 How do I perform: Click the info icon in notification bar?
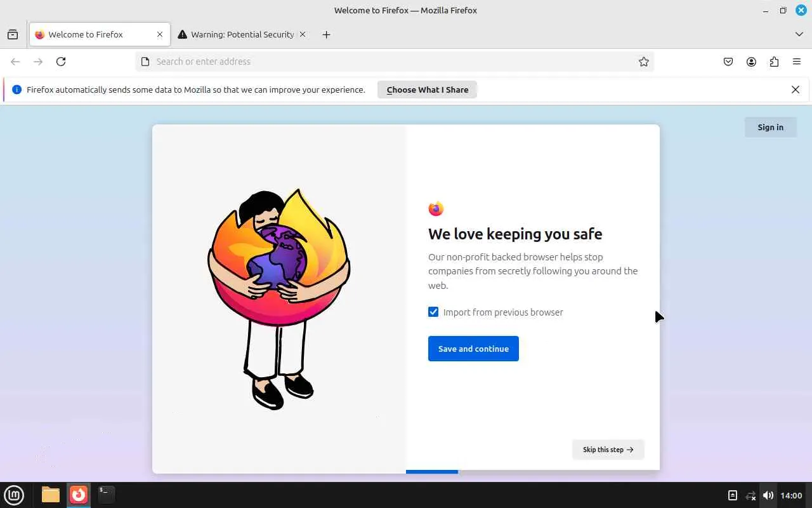(x=17, y=90)
